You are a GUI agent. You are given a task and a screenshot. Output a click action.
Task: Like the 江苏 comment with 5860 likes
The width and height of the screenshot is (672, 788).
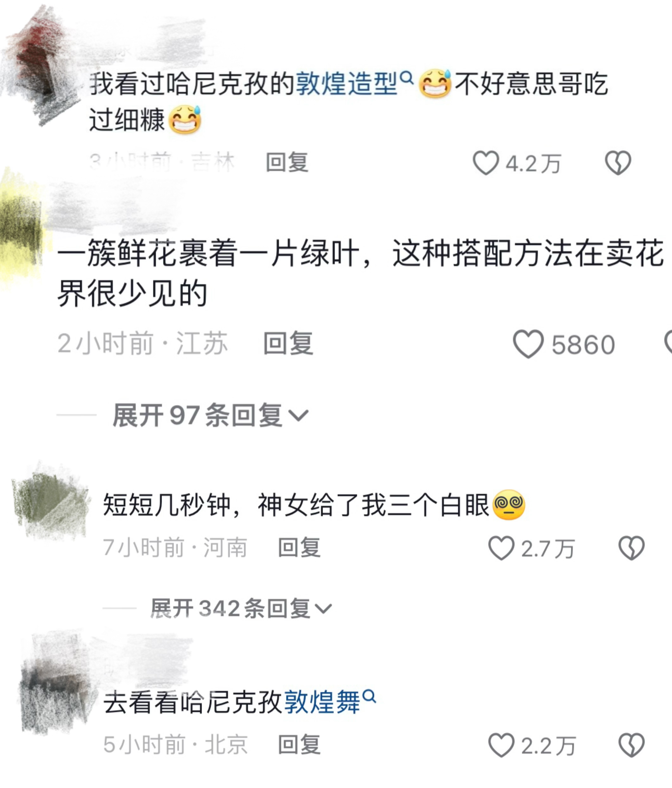click(x=528, y=344)
